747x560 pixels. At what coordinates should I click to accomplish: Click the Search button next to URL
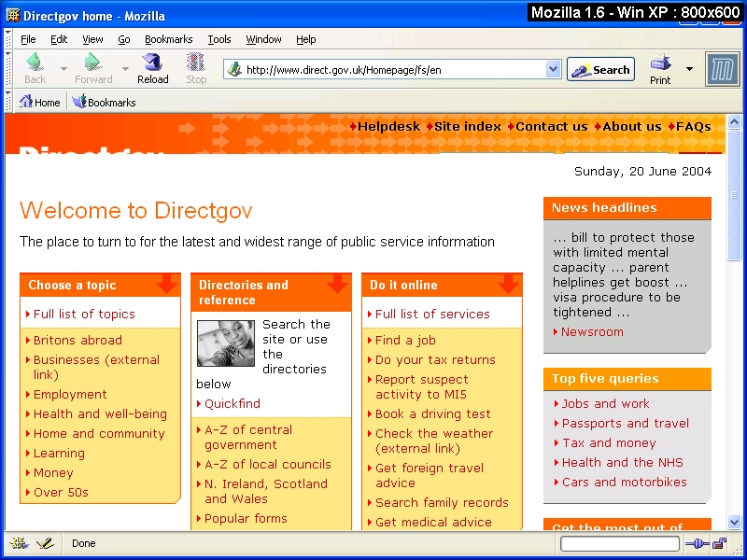click(600, 69)
